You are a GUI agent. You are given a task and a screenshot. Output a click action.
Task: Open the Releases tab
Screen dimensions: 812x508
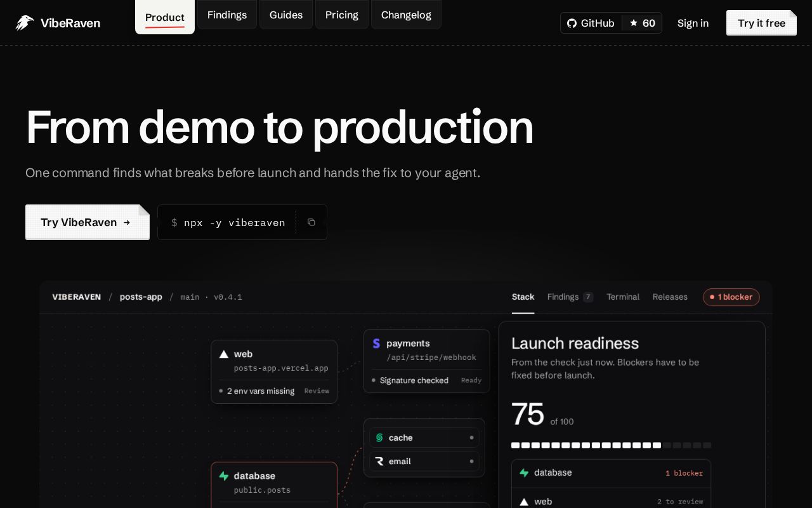[x=670, y=297]
